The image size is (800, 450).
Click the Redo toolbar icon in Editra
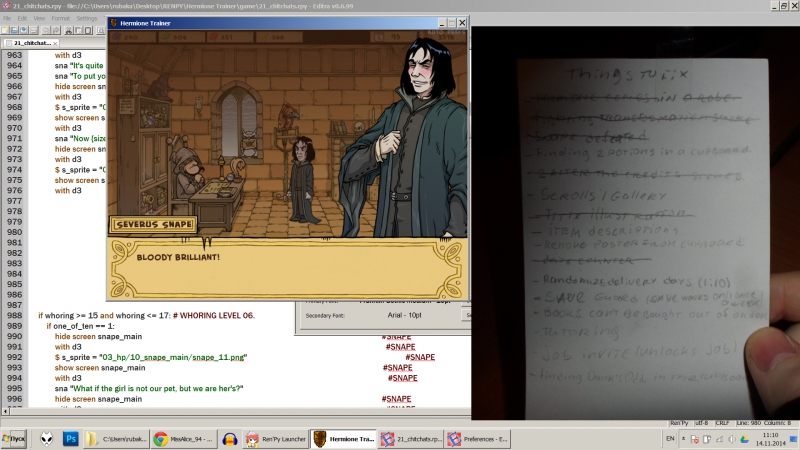(x=56, y=31)
